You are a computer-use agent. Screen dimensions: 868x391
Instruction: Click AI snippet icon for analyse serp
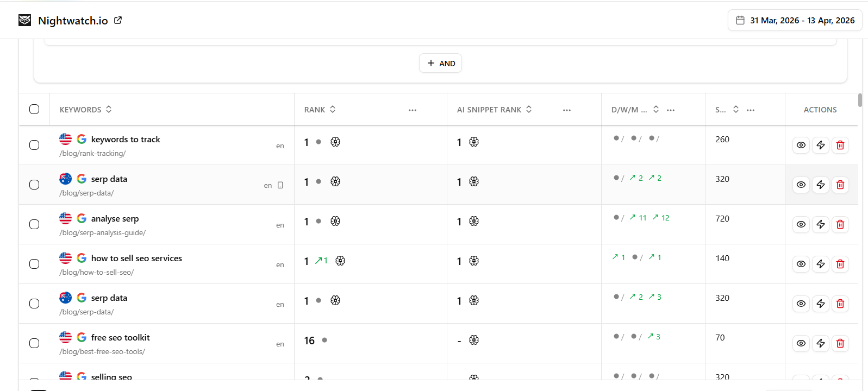click(x=474, y=221)
